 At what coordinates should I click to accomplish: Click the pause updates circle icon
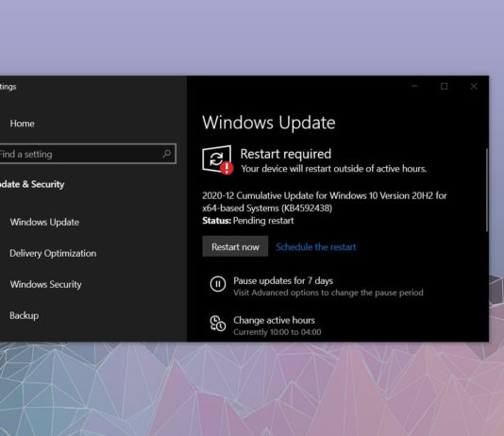(x=218, y=284)
